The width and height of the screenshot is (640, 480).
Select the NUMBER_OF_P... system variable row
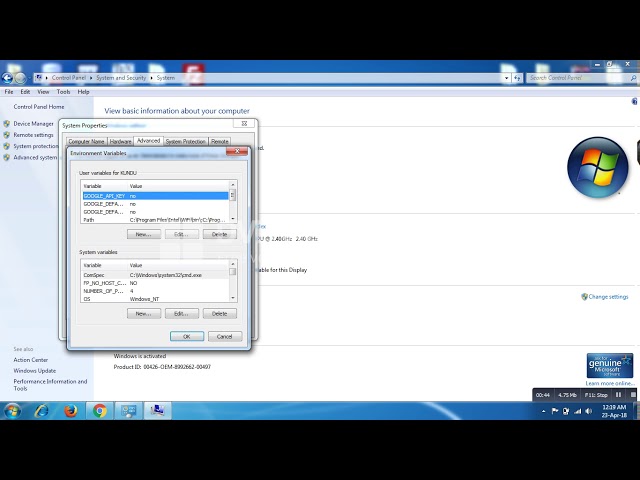tap(156, 291)
